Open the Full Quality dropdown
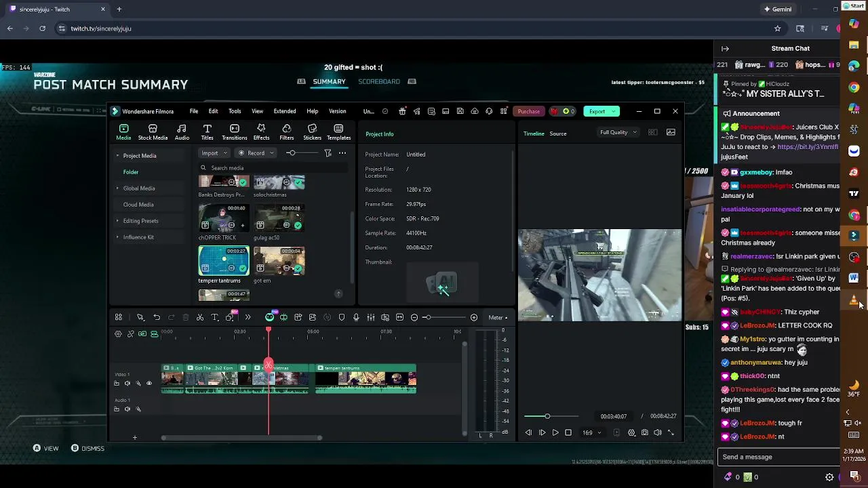Viewport: 868px width, 488px height. coord(618,133)
